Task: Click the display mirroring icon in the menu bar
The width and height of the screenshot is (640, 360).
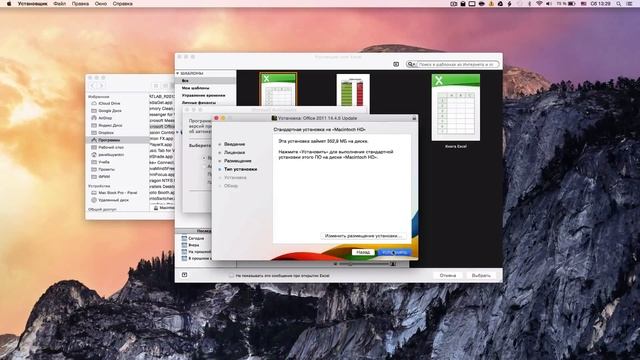Action: click(472, 4)
